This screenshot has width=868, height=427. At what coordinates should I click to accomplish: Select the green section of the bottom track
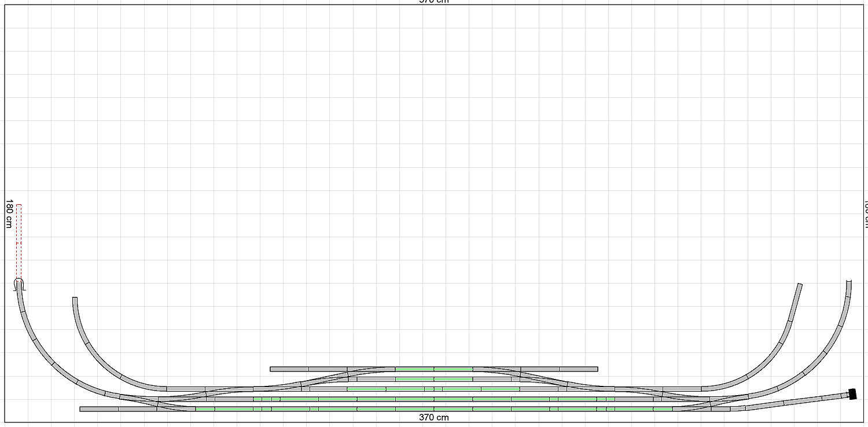tap(434, 409)
